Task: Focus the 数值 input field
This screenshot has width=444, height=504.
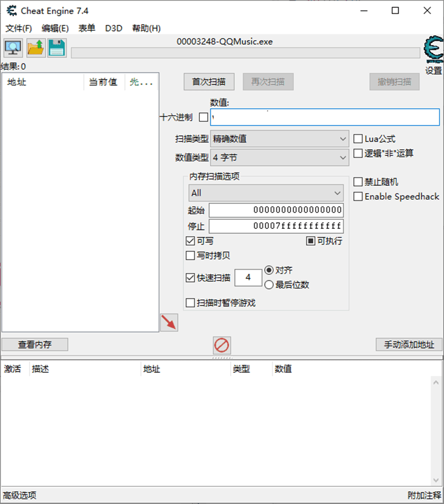Action: tap(325, 117)
